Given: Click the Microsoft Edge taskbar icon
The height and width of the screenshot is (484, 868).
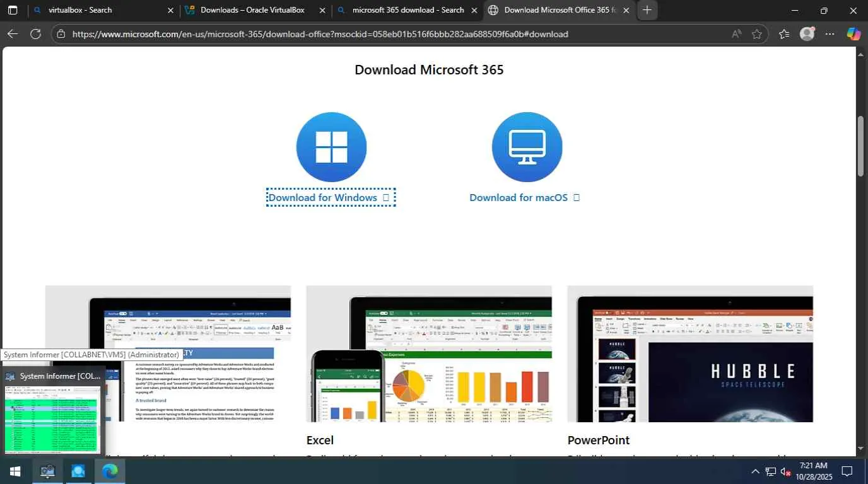Looking at the screenshot, I should point(110,471).
